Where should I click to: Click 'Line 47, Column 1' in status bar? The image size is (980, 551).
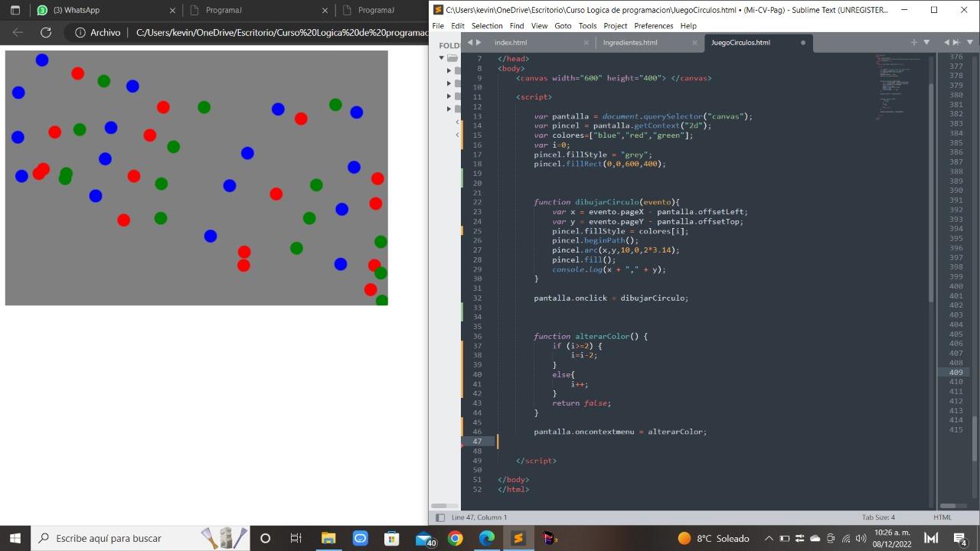pyautogui.click(x=479, y=518)
